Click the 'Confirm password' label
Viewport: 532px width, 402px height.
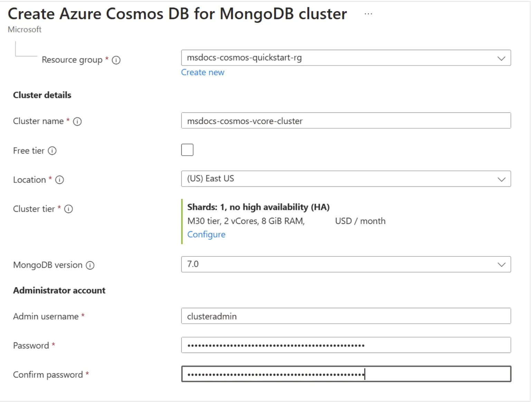pos(48,375)
